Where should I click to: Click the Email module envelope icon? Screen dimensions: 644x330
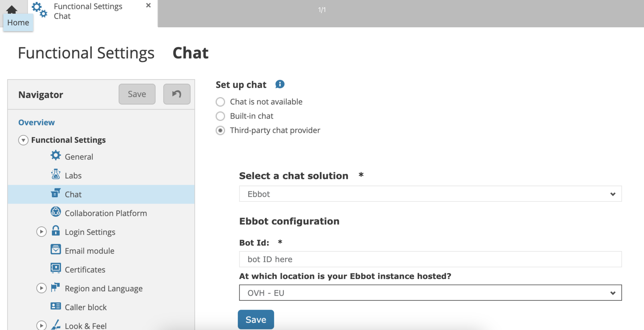coord(56,249)
